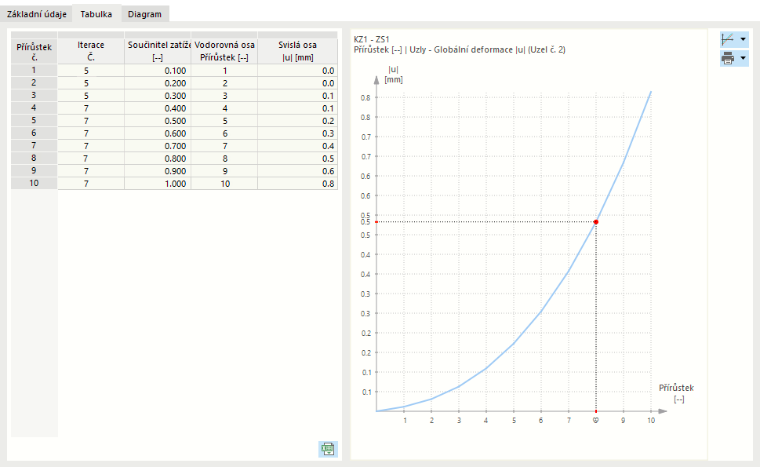Select the Součinitel zatížení column header

(x=158, y=51)
